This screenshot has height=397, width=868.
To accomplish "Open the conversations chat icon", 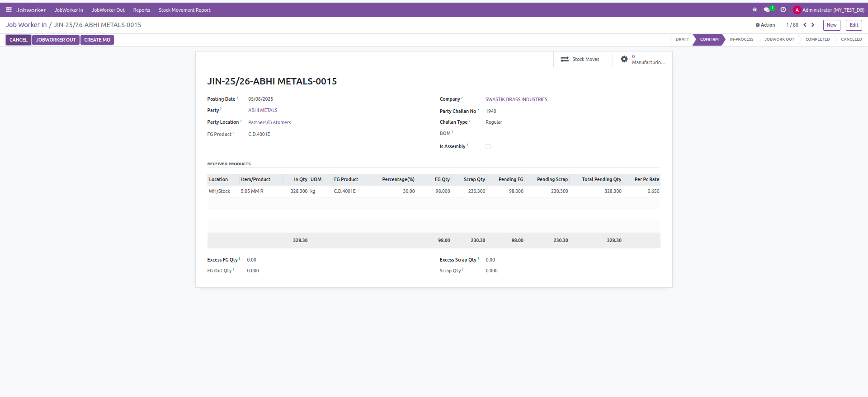I will 767,9.
